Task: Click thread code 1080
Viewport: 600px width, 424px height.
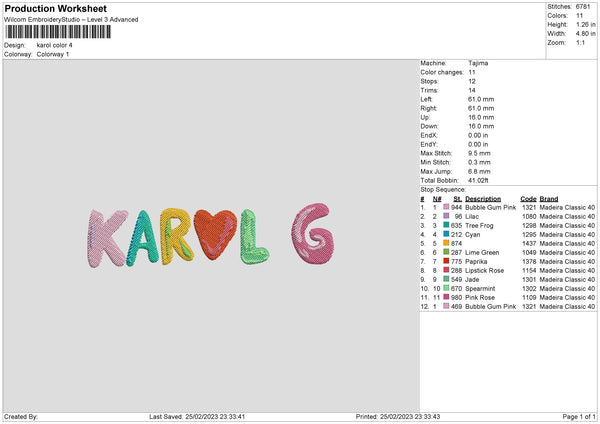Action: click(x=529, y=216)
